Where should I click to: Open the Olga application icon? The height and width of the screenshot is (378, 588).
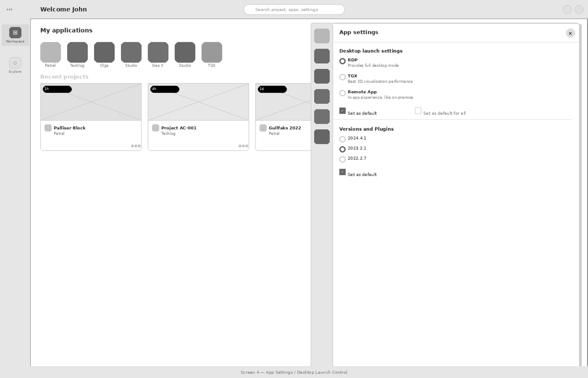pos(104,52)
